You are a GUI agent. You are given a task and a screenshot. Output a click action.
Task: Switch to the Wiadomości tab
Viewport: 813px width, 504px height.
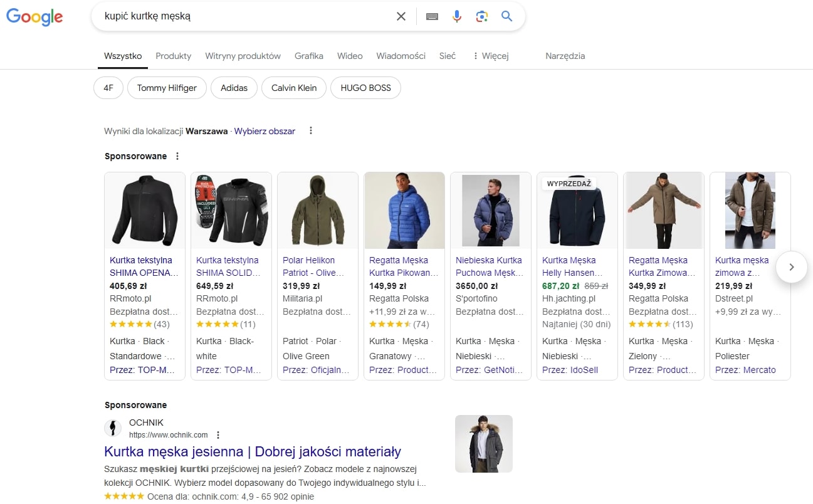coord(401,56)
